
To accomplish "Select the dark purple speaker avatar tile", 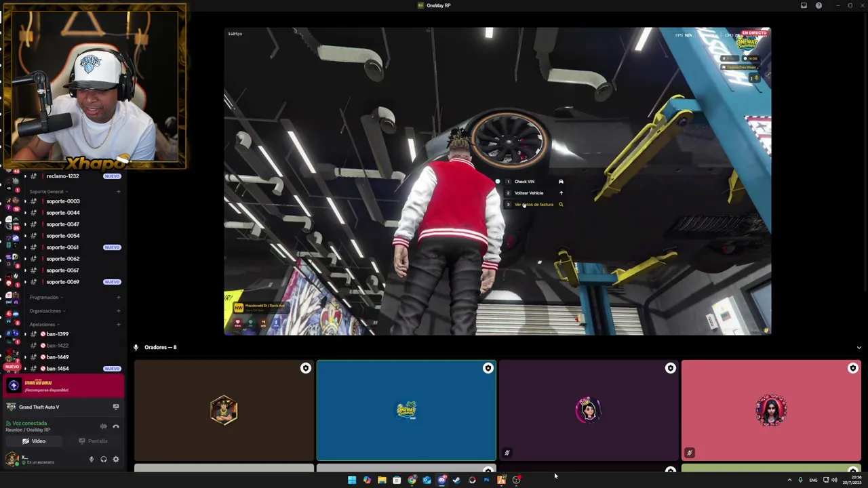I will 589,410.
